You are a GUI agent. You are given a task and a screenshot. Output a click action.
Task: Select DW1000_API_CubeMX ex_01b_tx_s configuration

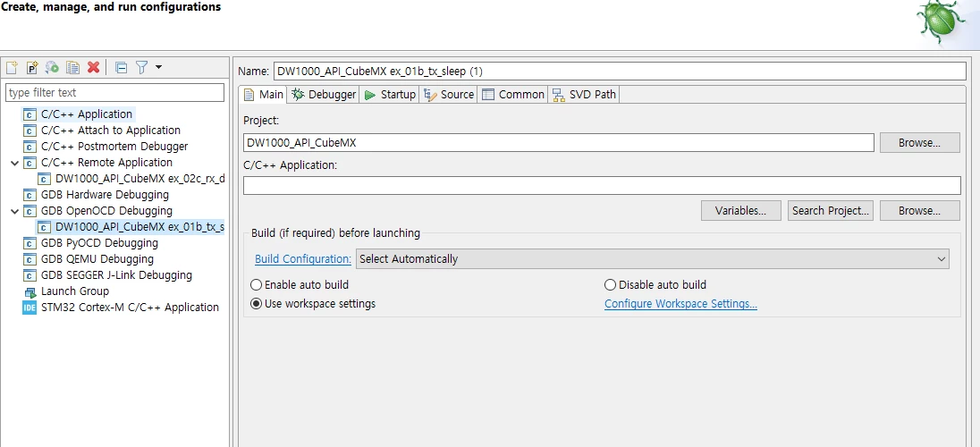click(140, 227)
